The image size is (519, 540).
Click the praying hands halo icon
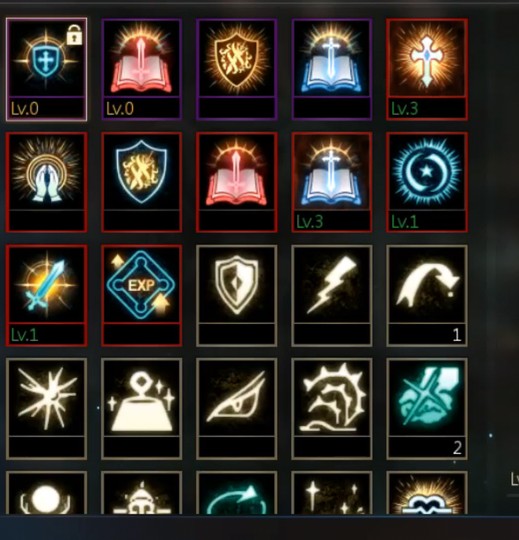tap(46, 182)
